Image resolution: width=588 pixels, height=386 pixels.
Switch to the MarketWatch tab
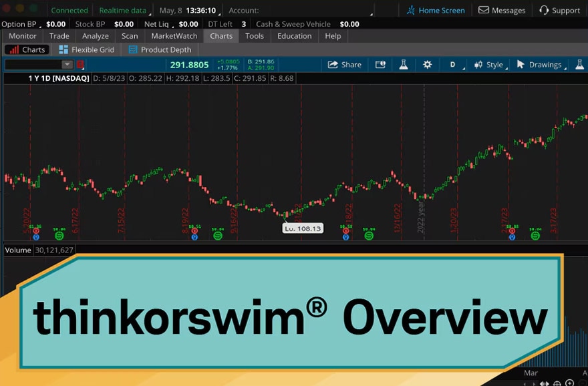click(x=173, y=36)
